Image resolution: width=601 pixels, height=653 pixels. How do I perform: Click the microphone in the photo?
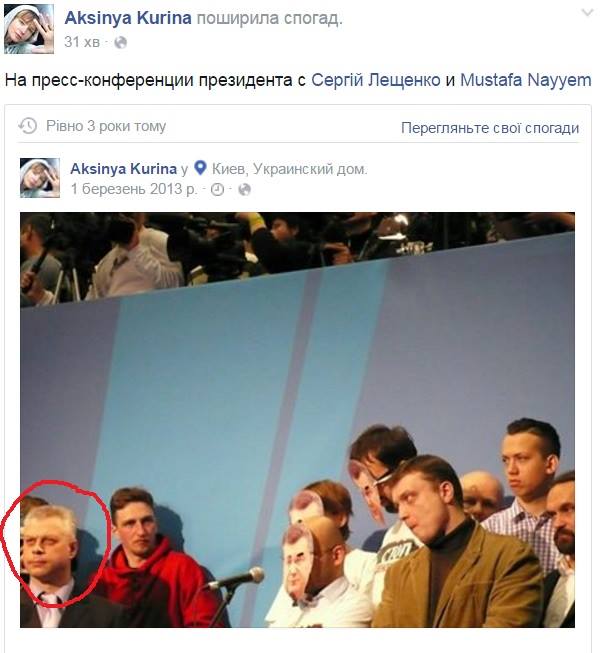point(237,579)
